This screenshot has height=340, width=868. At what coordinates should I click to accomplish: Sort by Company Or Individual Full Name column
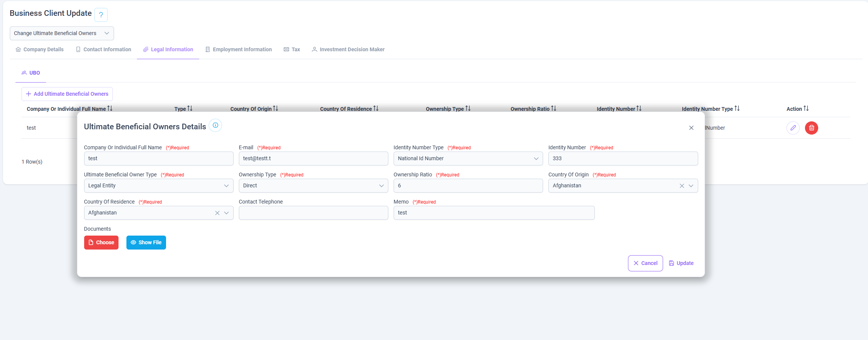point(110,109)
